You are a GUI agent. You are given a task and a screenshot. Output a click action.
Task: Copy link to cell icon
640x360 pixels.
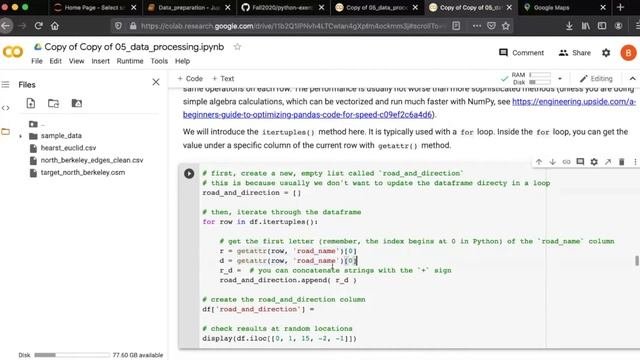(566, 162)
